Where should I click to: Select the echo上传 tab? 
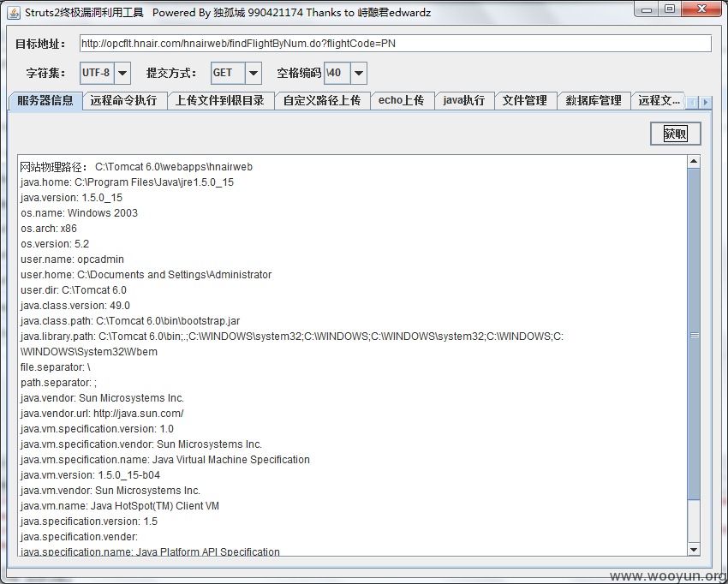pos(402,100)
